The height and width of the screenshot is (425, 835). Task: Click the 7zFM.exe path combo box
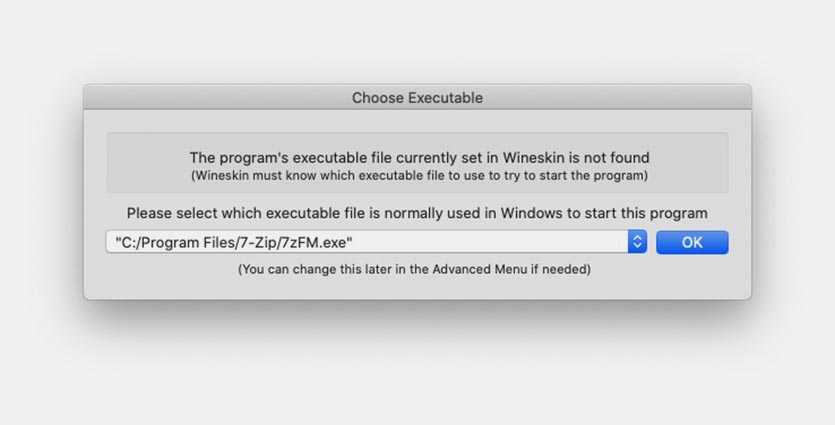[366, 242]
